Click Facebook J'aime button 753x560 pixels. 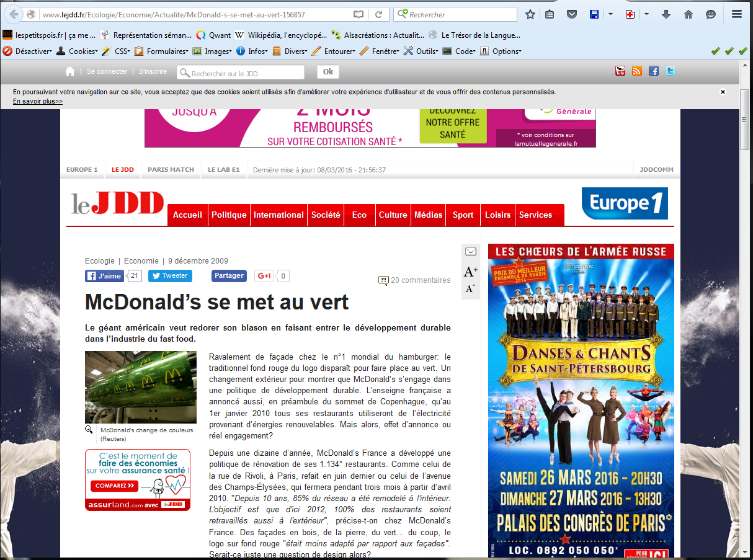pos(104,276)
